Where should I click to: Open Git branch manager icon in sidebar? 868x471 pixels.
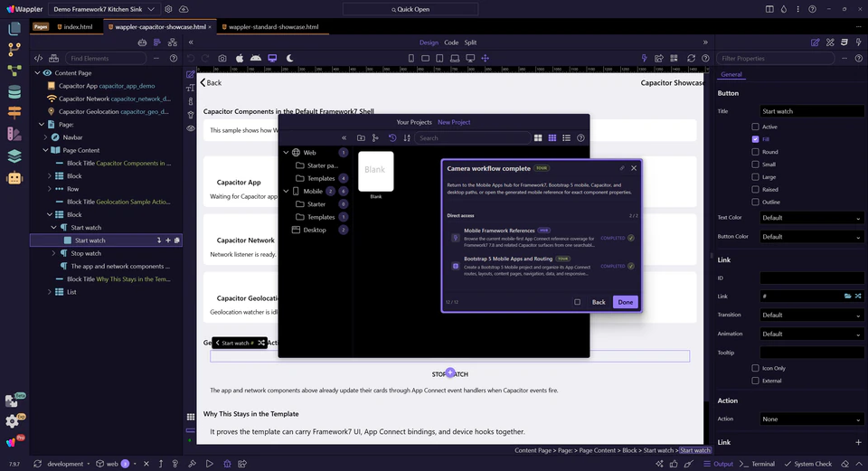click(x=14, y=49)
